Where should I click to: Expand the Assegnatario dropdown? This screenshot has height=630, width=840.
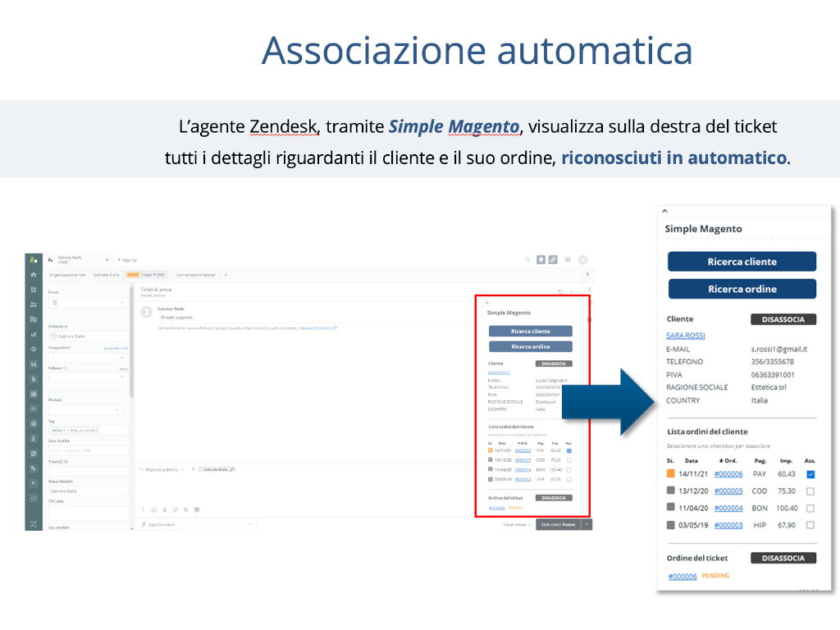click(89, 358)
